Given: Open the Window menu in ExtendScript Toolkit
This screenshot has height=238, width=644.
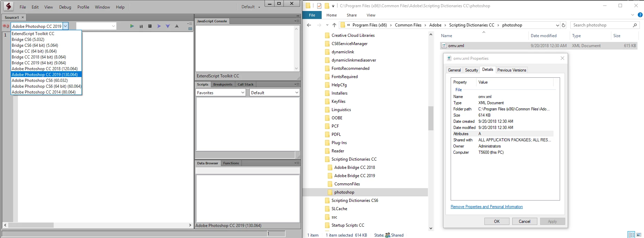Looking at the screenshot, I should 103,7.
